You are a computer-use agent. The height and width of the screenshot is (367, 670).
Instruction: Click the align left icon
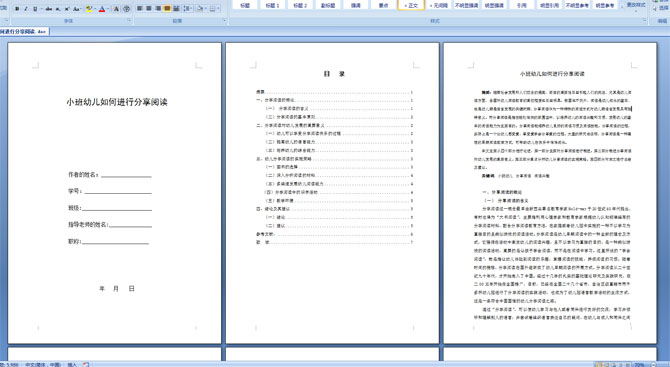140,9
